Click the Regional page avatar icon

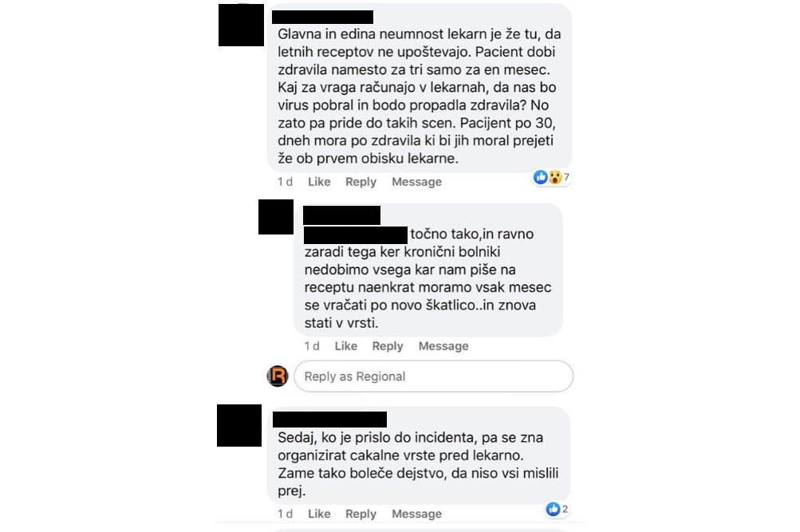coord(278,376)
